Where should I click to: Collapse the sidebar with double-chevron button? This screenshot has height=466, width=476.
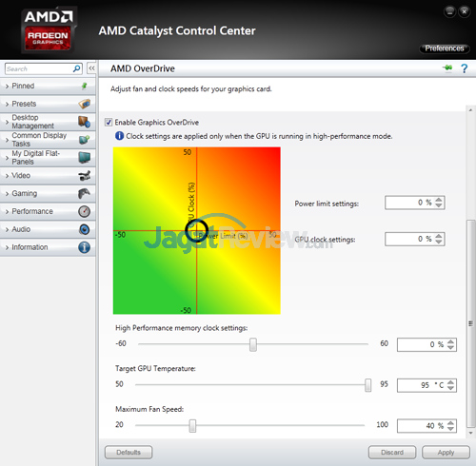(91, 68)
